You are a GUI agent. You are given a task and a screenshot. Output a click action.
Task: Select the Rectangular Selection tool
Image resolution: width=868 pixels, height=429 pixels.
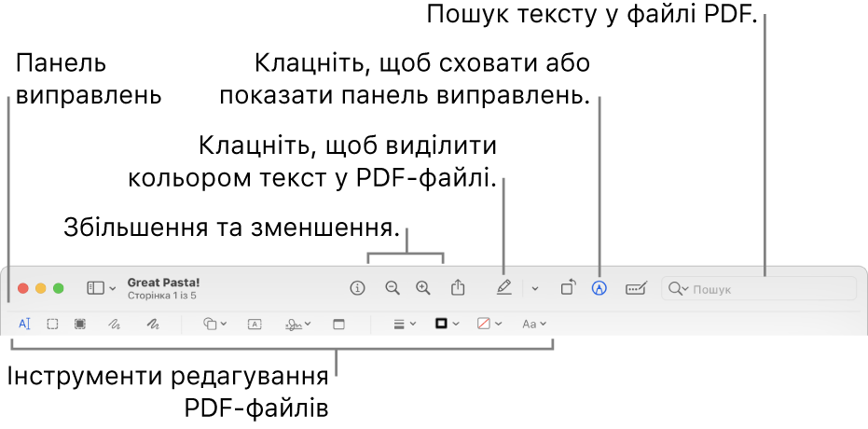point(52,325)
